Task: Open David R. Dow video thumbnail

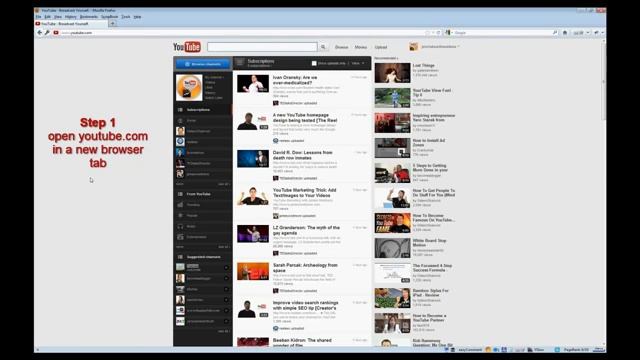Action: [253, 159]
